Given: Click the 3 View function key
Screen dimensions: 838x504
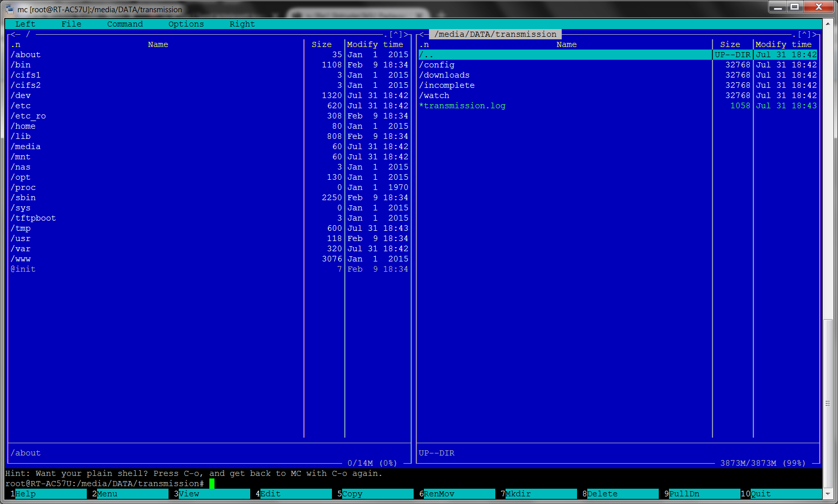Looking at the screenshot, I should [x=212, y=494].
